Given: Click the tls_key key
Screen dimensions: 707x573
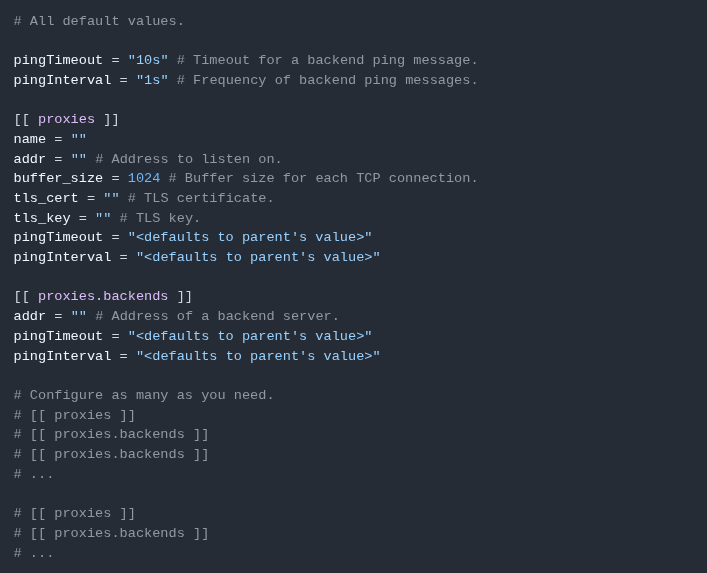Looking at the screenshot, I should point(42,218).
